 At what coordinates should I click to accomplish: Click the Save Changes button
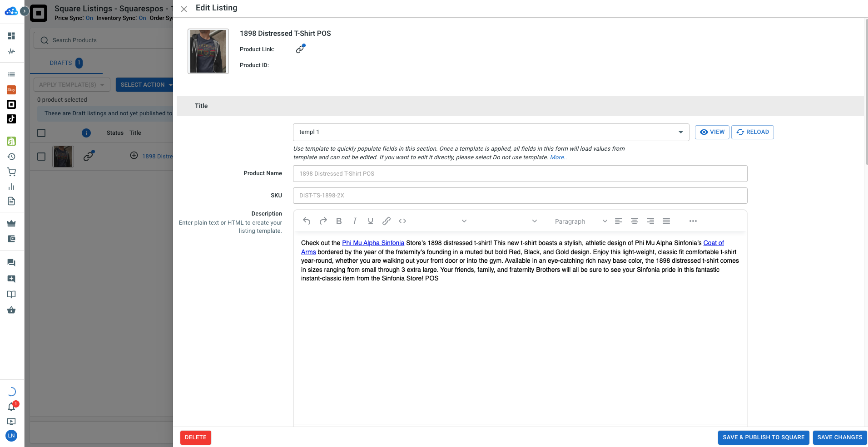[x=840, y=437]
